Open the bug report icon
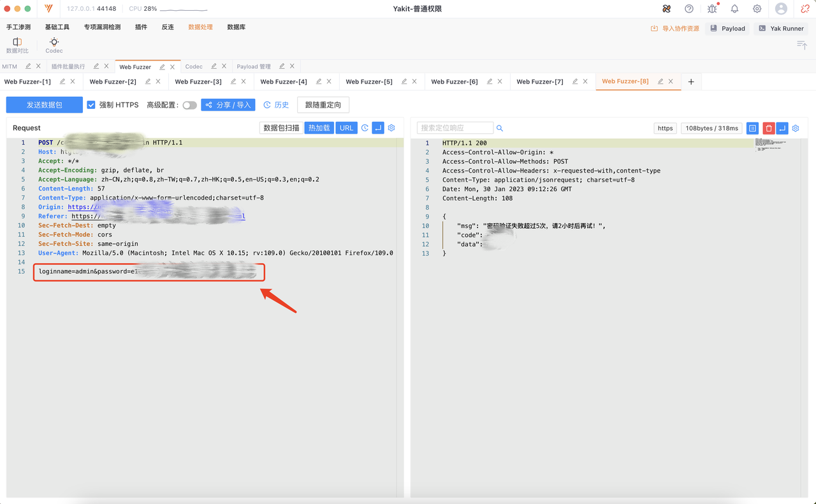 coord(712,9)
